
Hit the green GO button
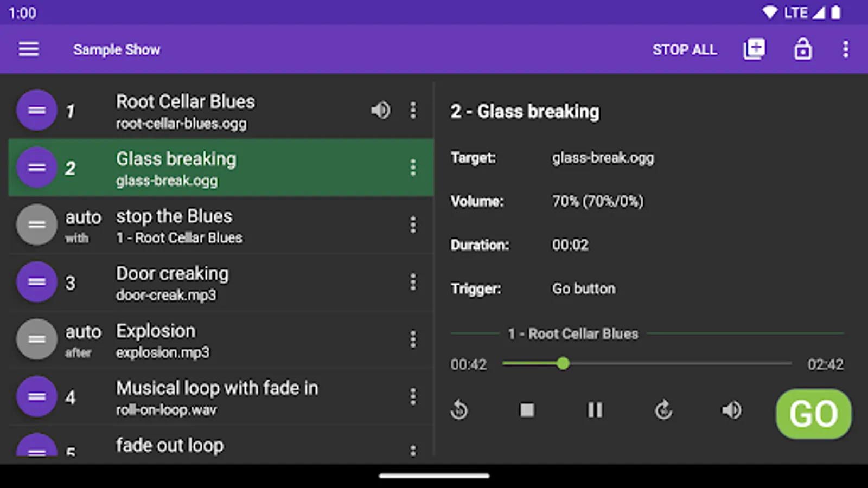[813, 414]
